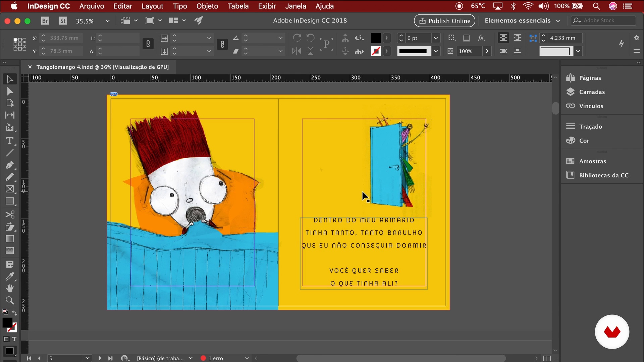Select the Pencil tool
The image size is (644, 362).
[10, 177]
